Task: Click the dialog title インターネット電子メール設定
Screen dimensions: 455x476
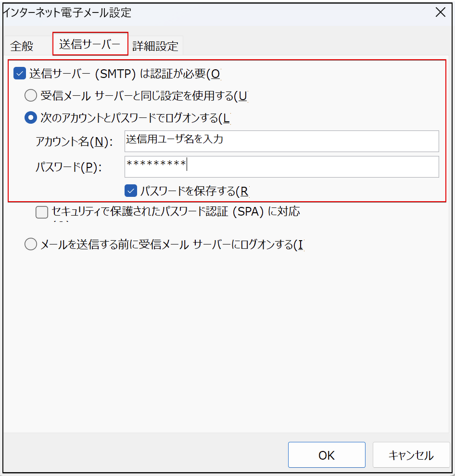Action: click(x=67, y=13)
